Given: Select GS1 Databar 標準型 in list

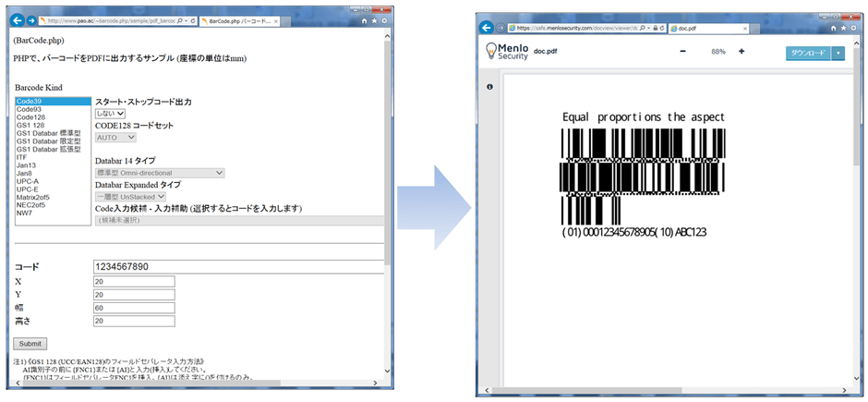Looking at the screenshot, I should (53, 133).
